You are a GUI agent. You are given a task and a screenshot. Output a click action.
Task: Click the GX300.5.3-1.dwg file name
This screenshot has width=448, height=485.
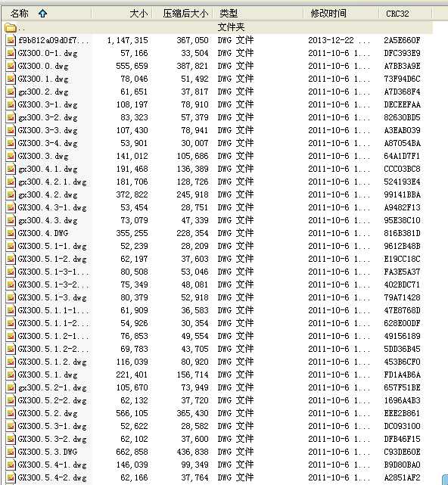pos(52,426)
